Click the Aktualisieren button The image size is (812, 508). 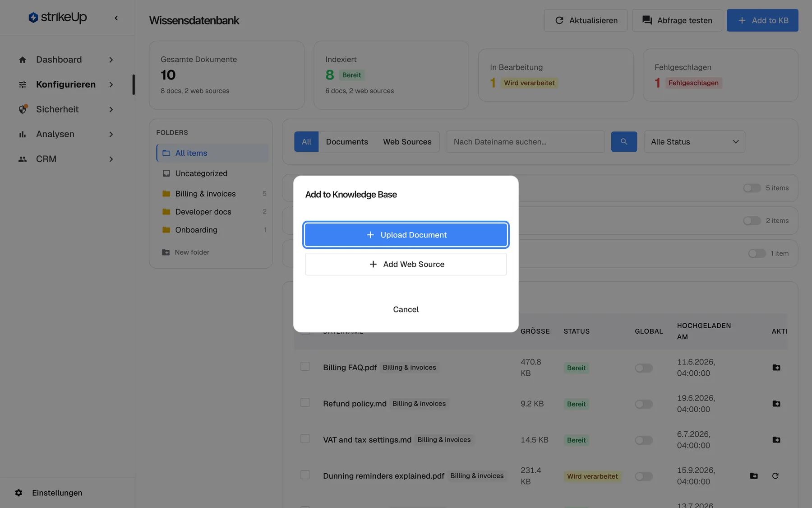pyautogui.click(x=586, y=20)
